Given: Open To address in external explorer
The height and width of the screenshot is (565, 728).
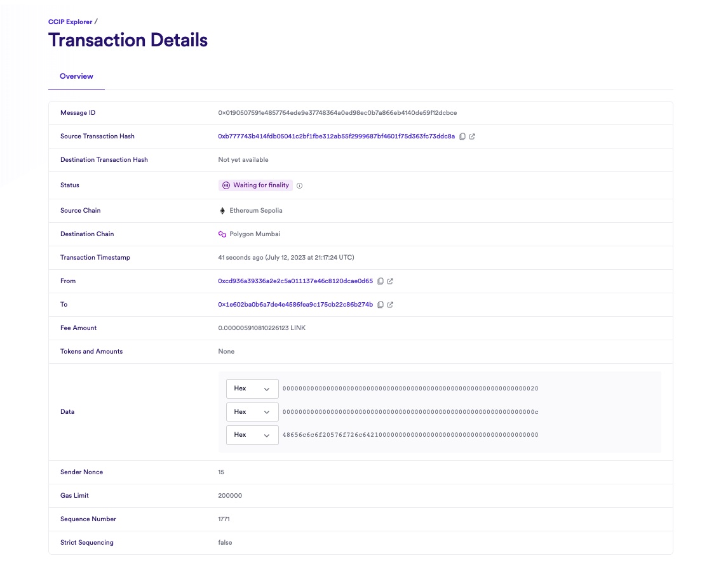Looking at the screenshot, I should (390, 305).
